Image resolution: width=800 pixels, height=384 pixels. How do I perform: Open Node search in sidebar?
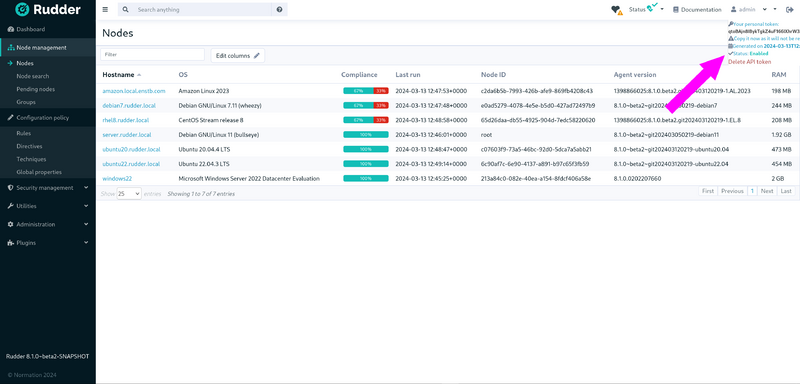click(33, 76)
